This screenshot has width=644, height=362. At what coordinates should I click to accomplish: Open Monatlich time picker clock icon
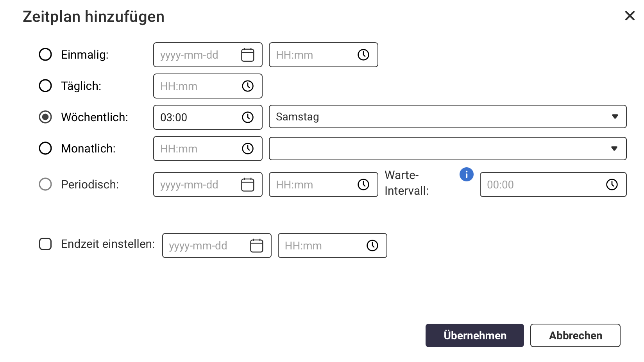pos(248,149)
